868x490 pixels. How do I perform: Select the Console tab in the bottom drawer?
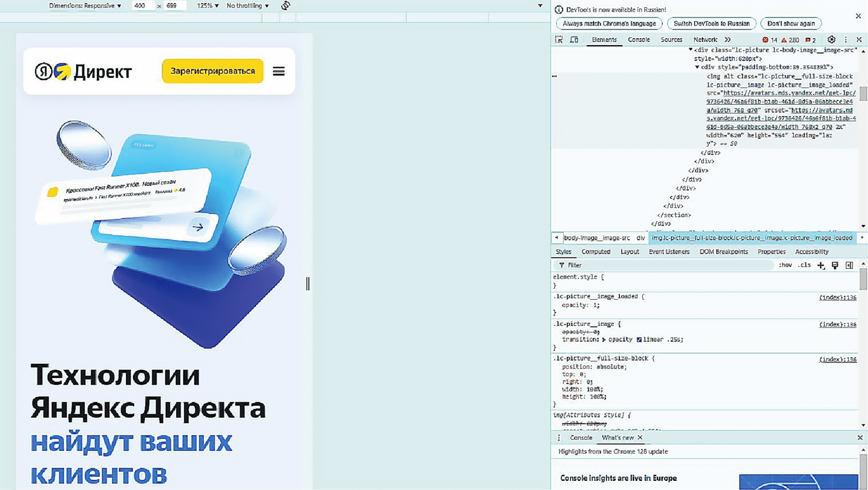pos(581,438)
